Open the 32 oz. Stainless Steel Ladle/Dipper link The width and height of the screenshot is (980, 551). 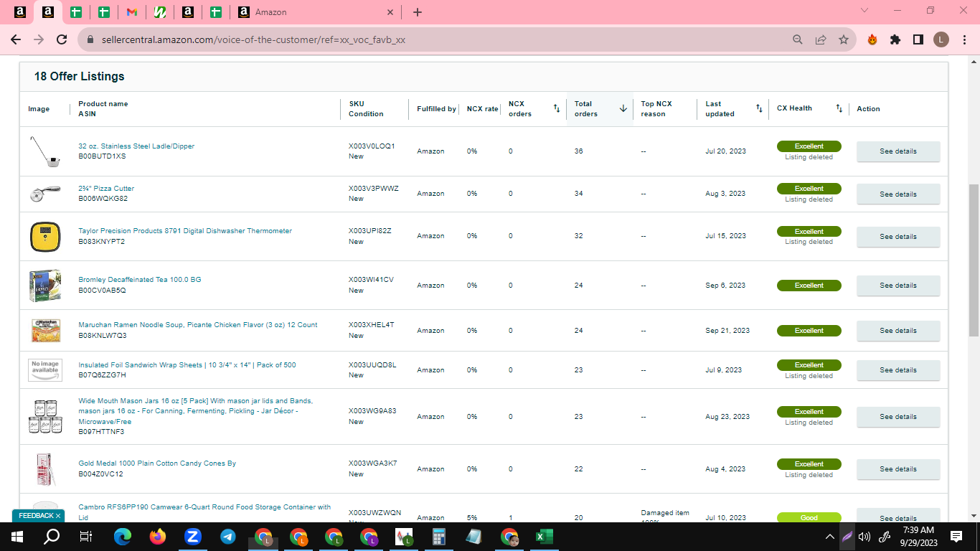click(x=136, y=146)
